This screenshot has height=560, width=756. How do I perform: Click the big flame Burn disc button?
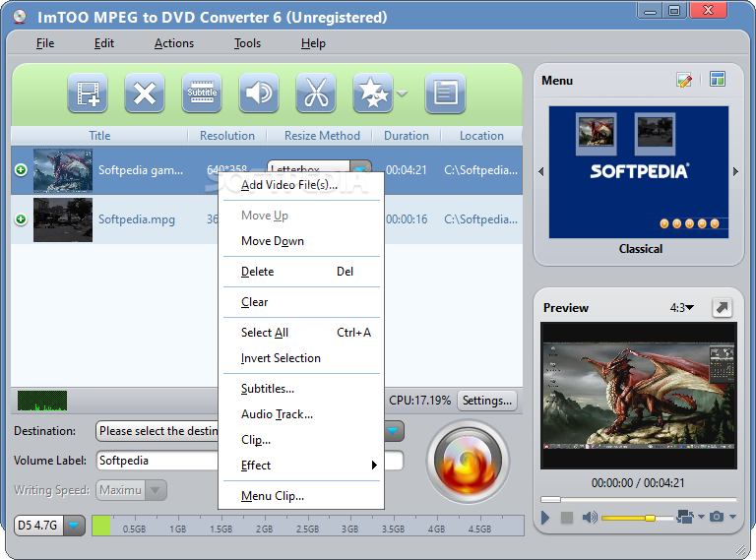(x=468, y=462)
